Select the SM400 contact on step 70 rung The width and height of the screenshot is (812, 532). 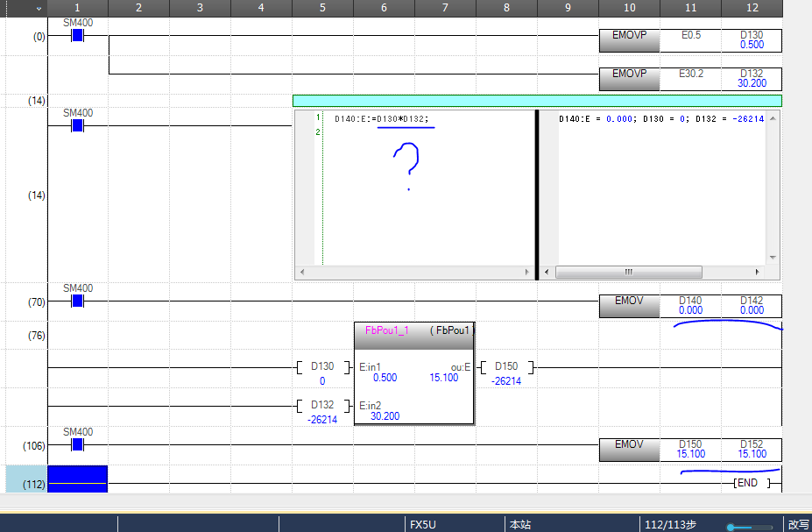(77, 301)
